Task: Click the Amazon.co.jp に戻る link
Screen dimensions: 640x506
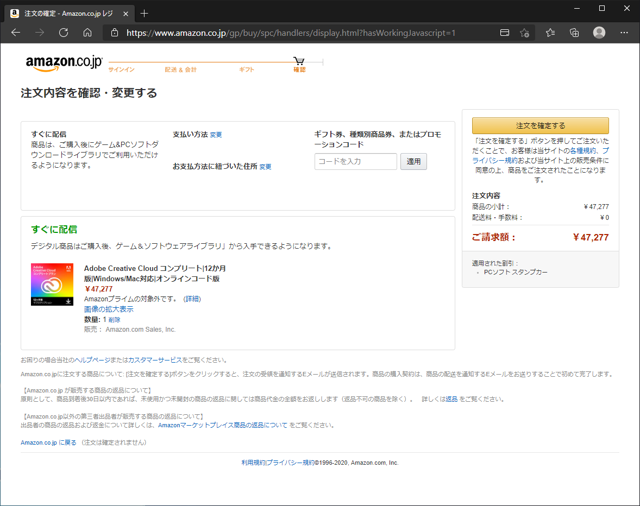Action: click(48, 442)
